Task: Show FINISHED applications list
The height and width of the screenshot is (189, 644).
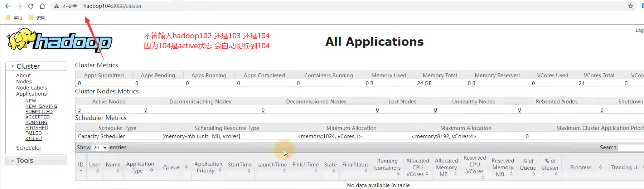Action: tap(37, 128)
